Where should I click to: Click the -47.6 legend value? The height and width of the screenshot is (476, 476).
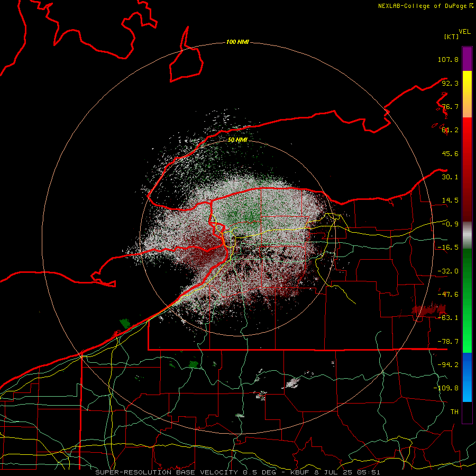[448, 295]
